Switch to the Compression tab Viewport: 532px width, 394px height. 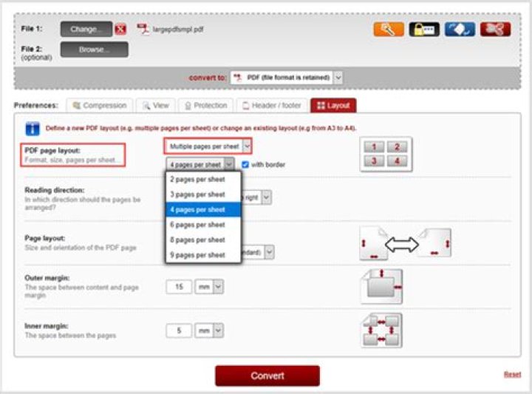point(100,106)
